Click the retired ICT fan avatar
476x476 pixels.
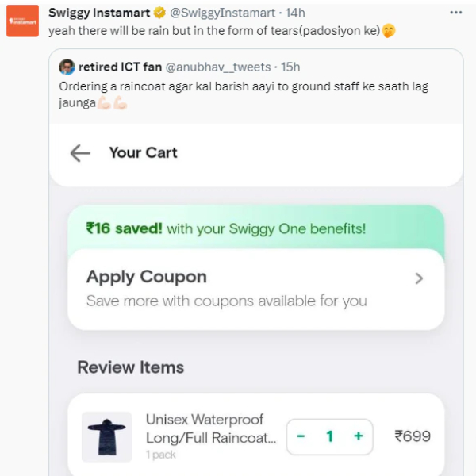click(67, 67)
